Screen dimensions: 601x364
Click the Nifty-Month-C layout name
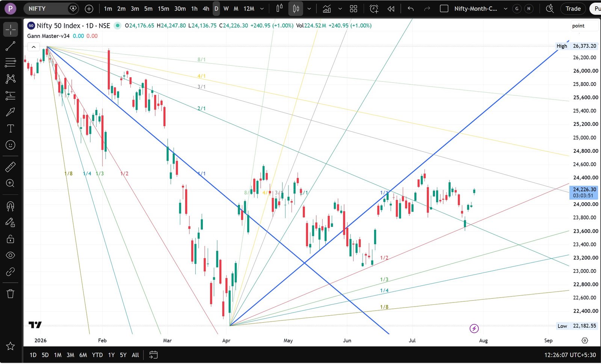tap(476, 9)
